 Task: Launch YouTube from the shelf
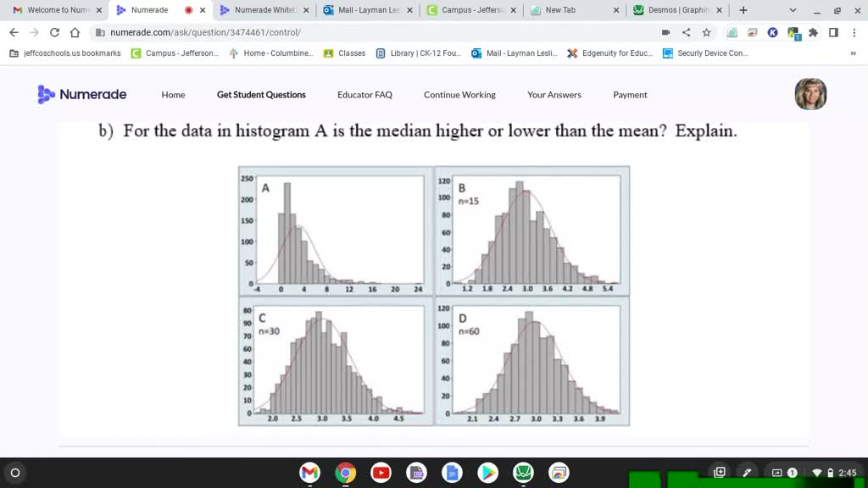381,474
